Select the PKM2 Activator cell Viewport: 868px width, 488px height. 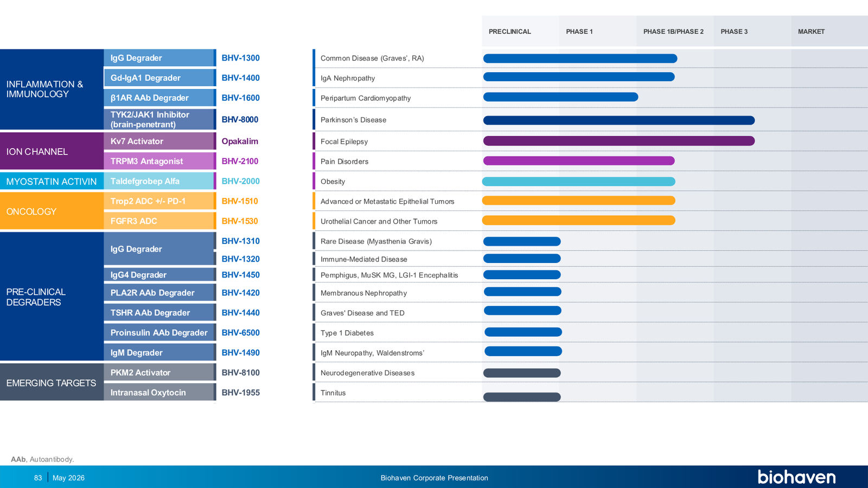click(159, 373)
